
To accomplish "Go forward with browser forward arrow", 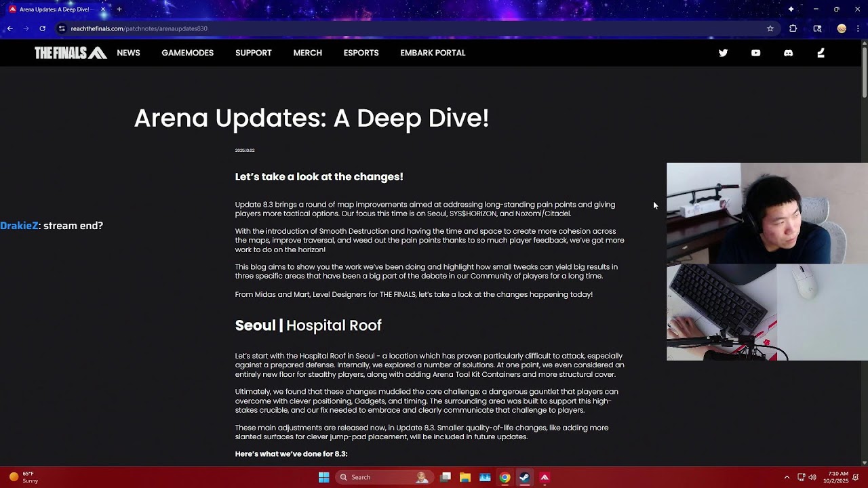I will pos(26,28).
